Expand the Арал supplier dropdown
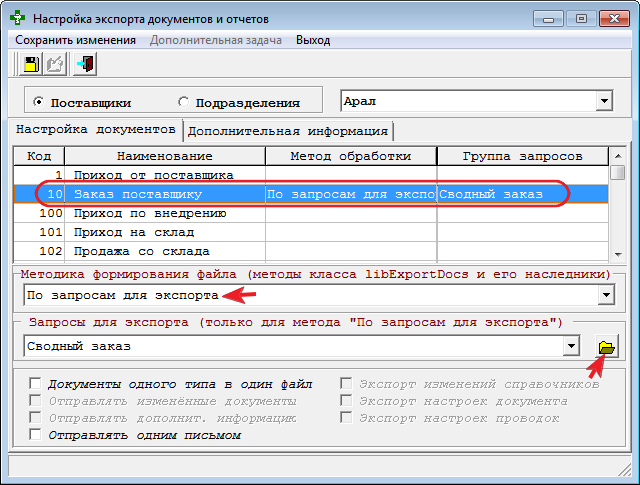 point(604,101)
